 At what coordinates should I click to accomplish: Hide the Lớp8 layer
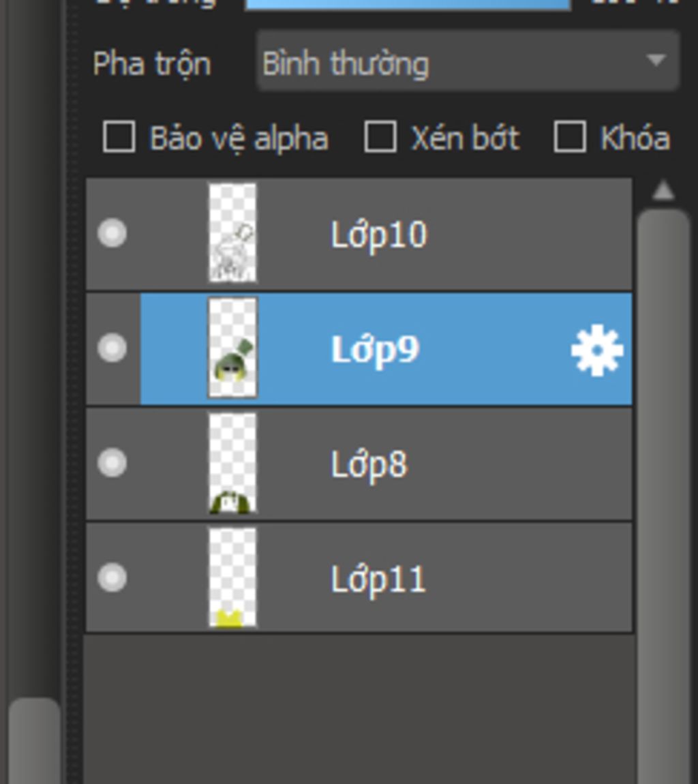[x=112, y=462]
